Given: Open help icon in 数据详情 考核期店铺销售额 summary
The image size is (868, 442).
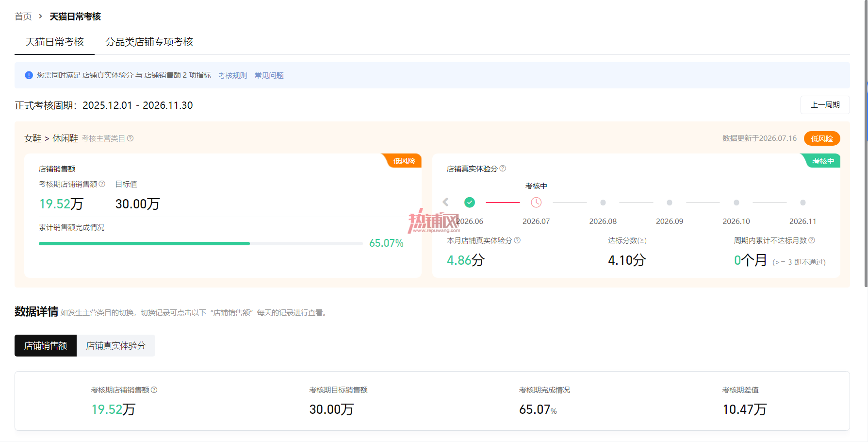Looking at the screenshot, I should click(x=154, y=390).
